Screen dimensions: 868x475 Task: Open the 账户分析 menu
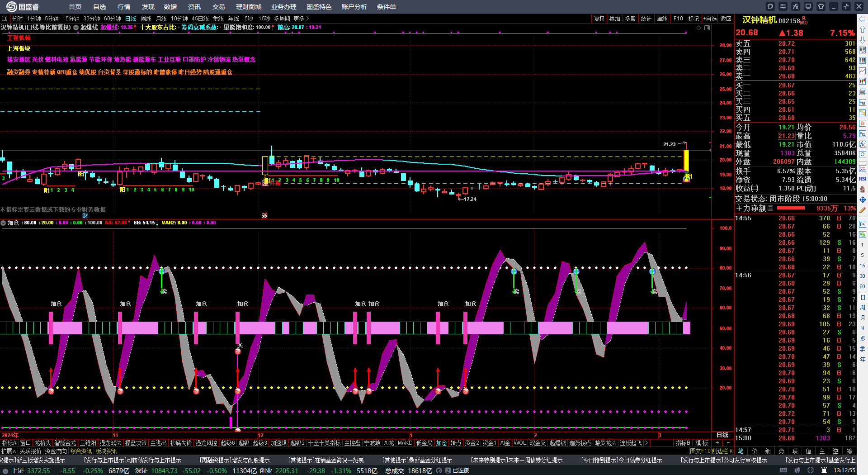pos(354,7)
